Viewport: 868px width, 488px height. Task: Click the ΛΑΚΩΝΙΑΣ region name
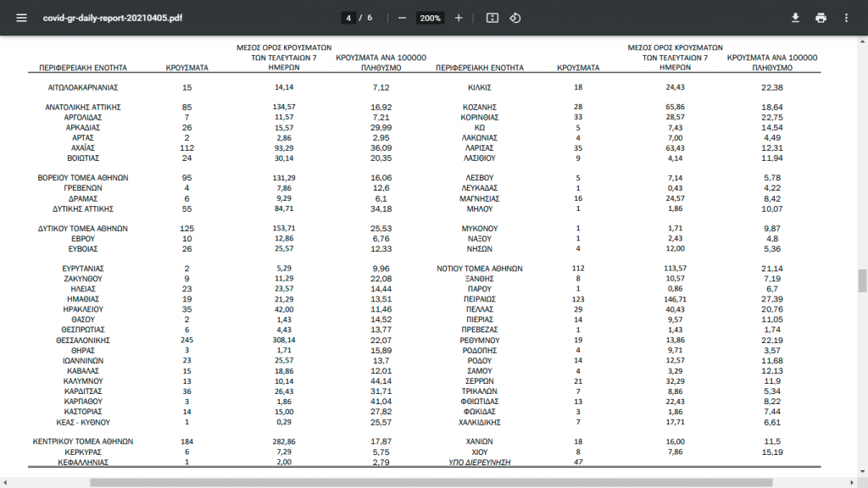480,138
